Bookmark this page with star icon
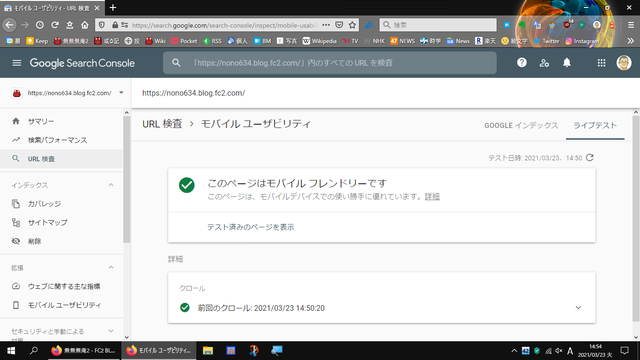 pyautogui.click(x=352, y=25)
